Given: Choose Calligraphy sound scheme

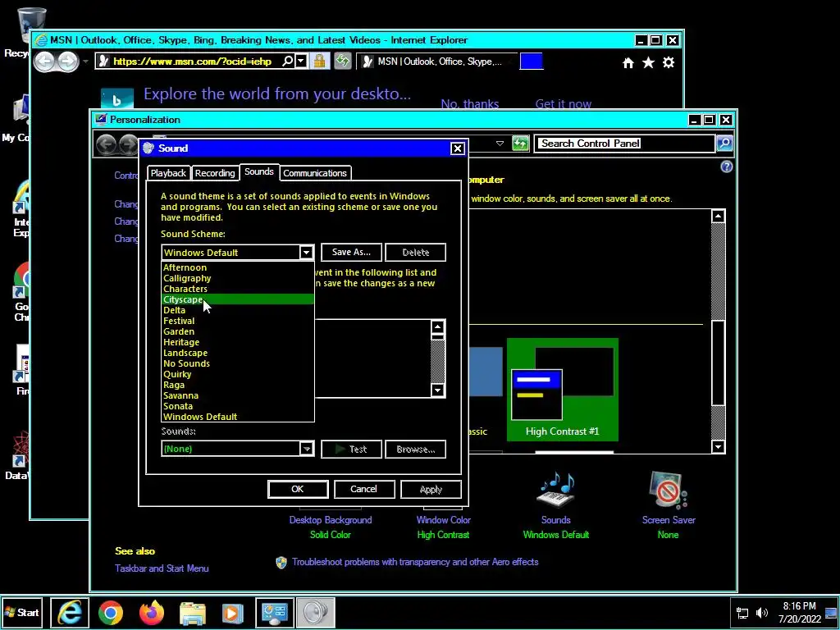Looking at the screenshot, I should [238, 278].
